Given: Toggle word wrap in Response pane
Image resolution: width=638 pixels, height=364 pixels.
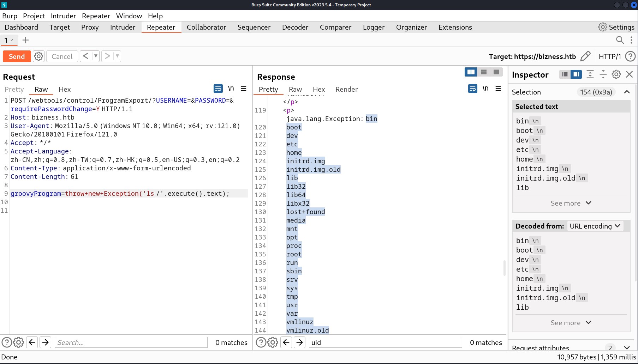Looking at the screenshot, I should click(473, 89).
